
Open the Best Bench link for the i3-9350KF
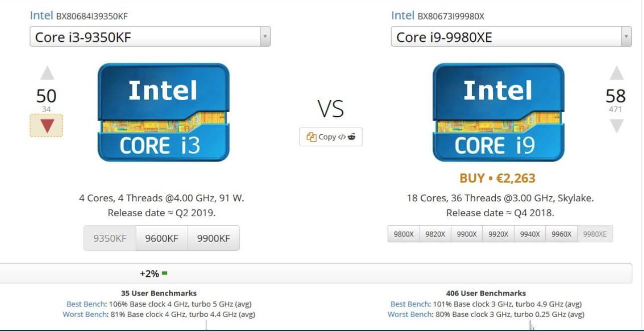(x=85, y=304)
